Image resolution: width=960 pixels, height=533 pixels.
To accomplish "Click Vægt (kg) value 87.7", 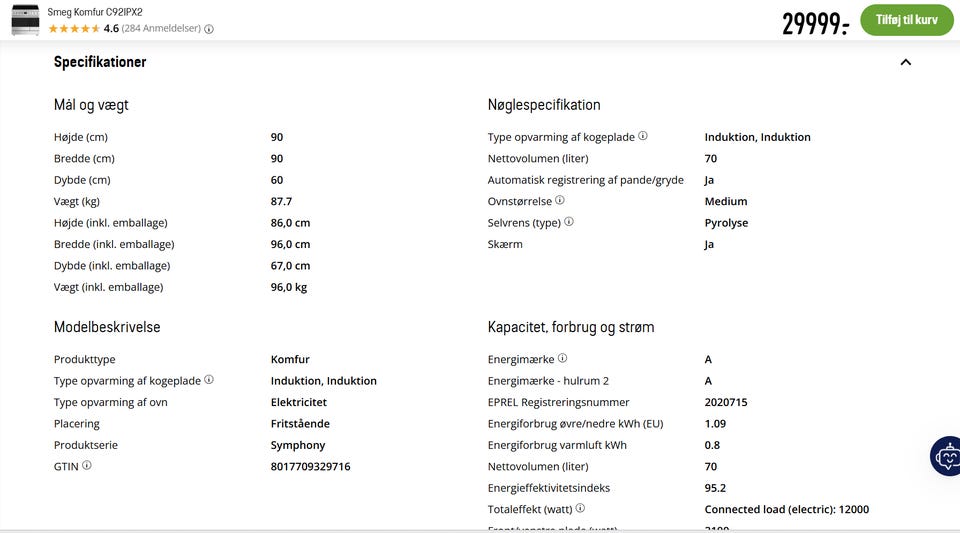I will 281,201.
